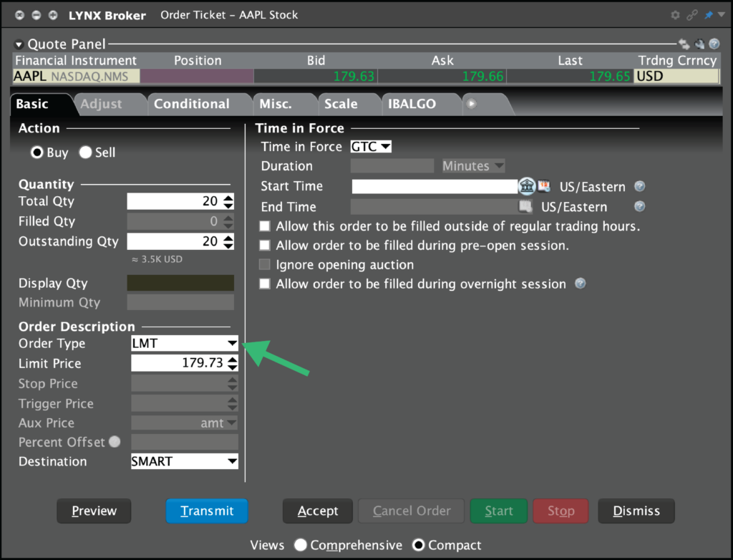Collapse the Quote Panel section
This screenshot has width=733, height=560.
pyautogui.click(x=19, y=44)
